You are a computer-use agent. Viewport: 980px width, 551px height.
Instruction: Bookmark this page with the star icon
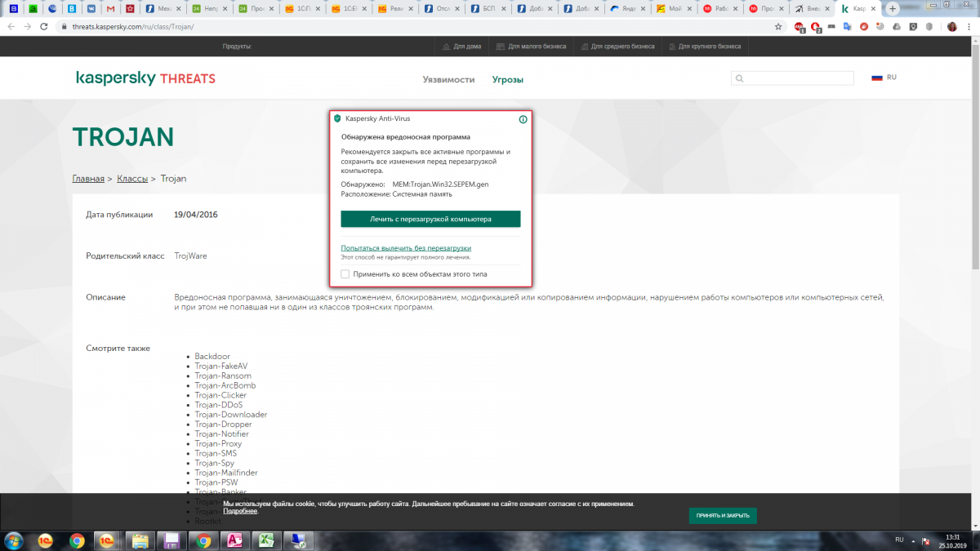[778, 26]
